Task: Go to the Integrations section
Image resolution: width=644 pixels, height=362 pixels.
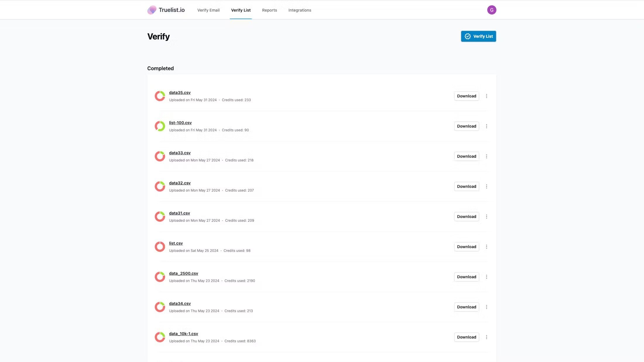Action: [300, 10]
